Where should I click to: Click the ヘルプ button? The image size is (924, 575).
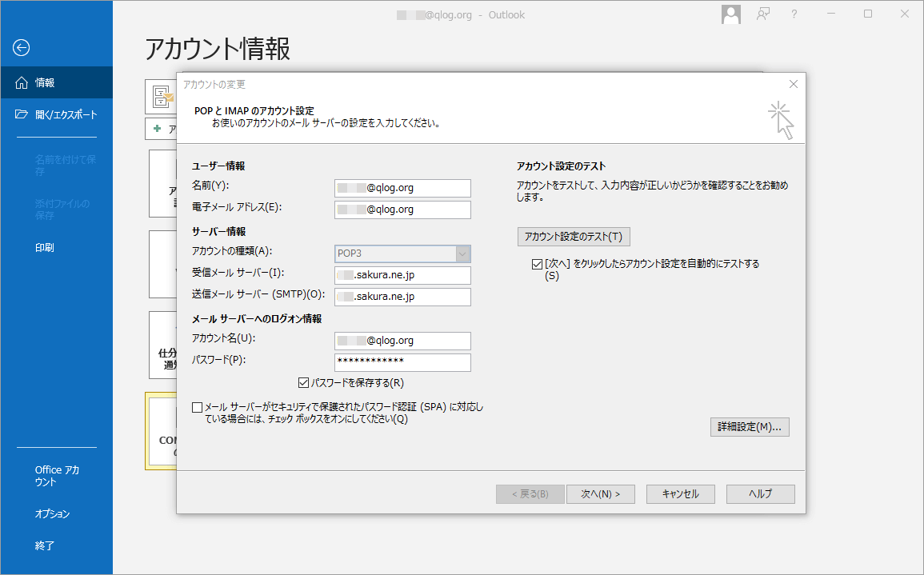click(x=760, y=493)
